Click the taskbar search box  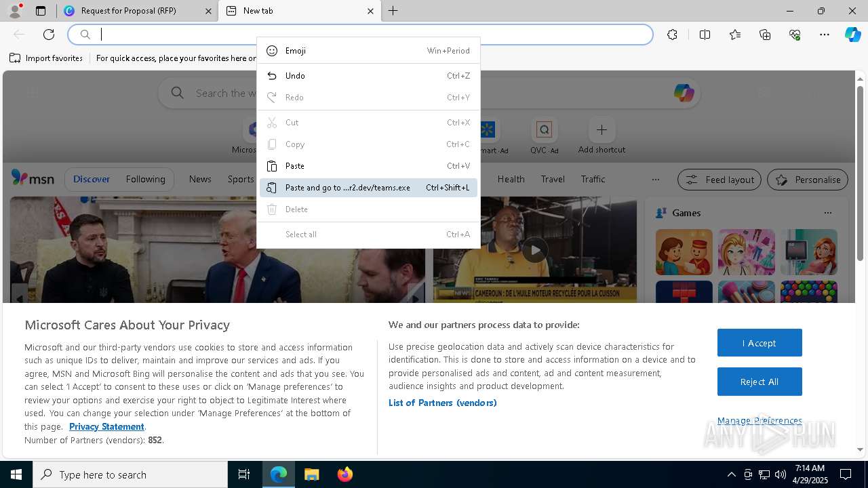click(x=130, y=474)
